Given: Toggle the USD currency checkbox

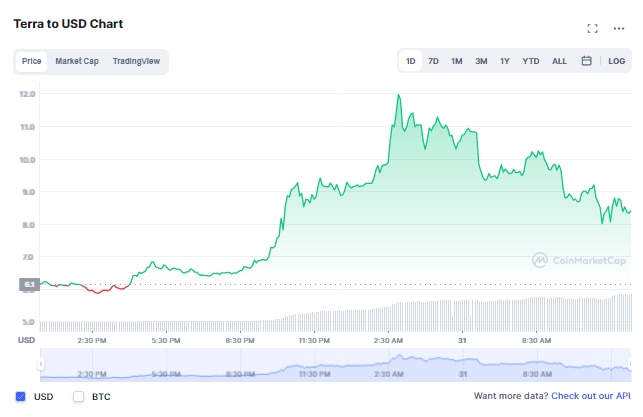Looking at the screenshot, I should (22, 397).
